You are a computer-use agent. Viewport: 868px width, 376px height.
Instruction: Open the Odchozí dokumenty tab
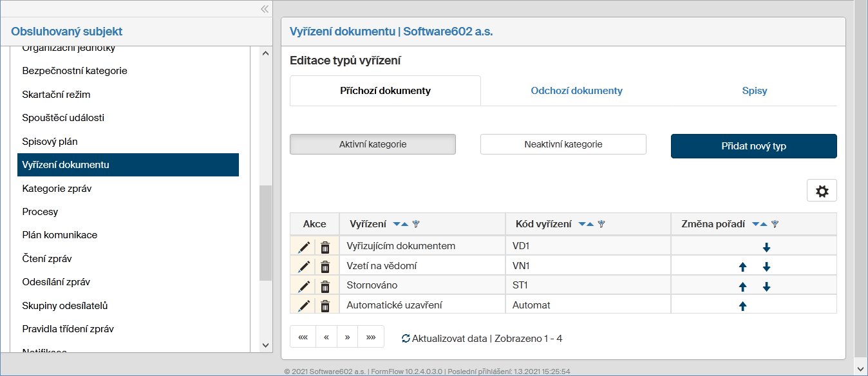576,91
